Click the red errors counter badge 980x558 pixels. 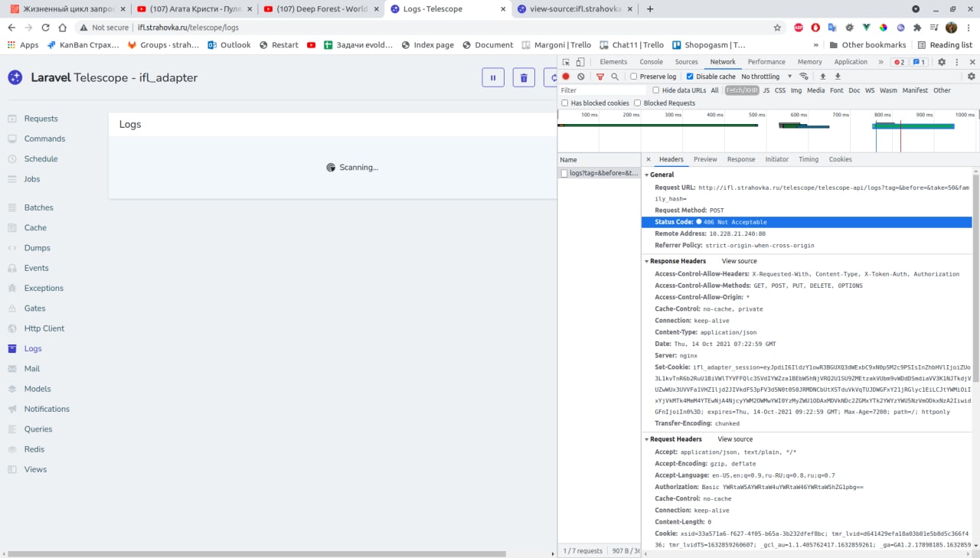click(x=899, y=62)
